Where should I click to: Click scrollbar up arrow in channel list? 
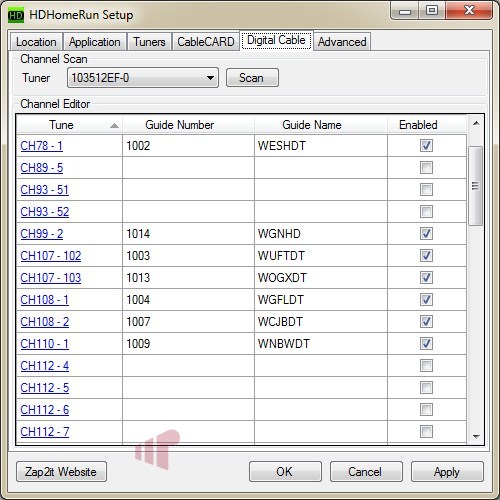[x=476, y=124]
